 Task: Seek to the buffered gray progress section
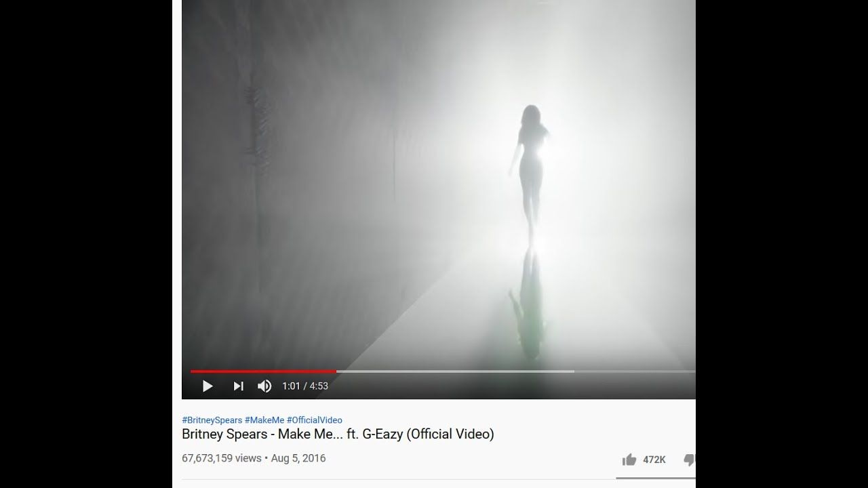click(x=455, y=371)
